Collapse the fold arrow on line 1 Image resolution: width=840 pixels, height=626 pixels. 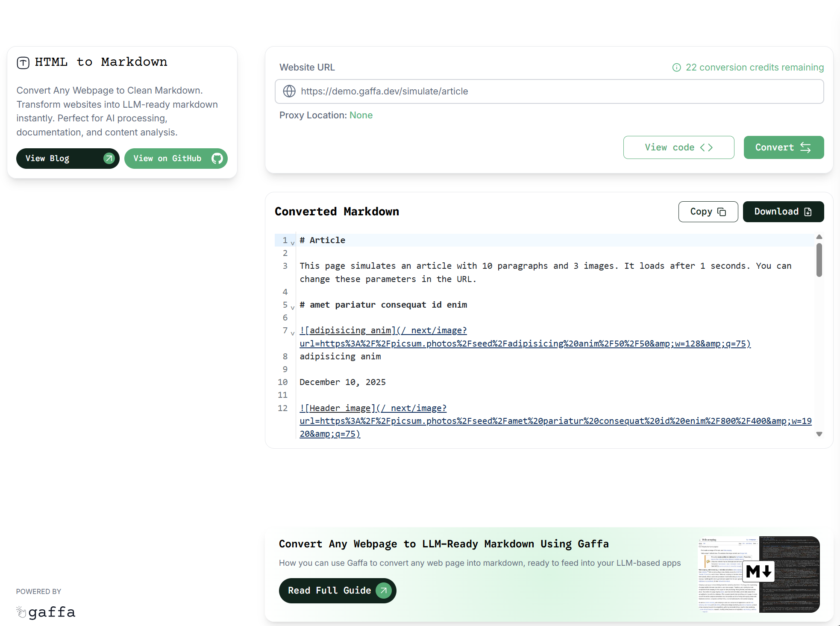click(293, 243)
